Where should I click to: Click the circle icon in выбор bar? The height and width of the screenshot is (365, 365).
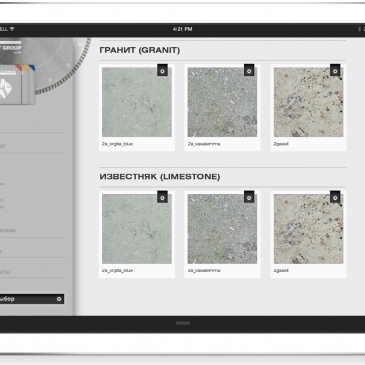coord(59,299)
